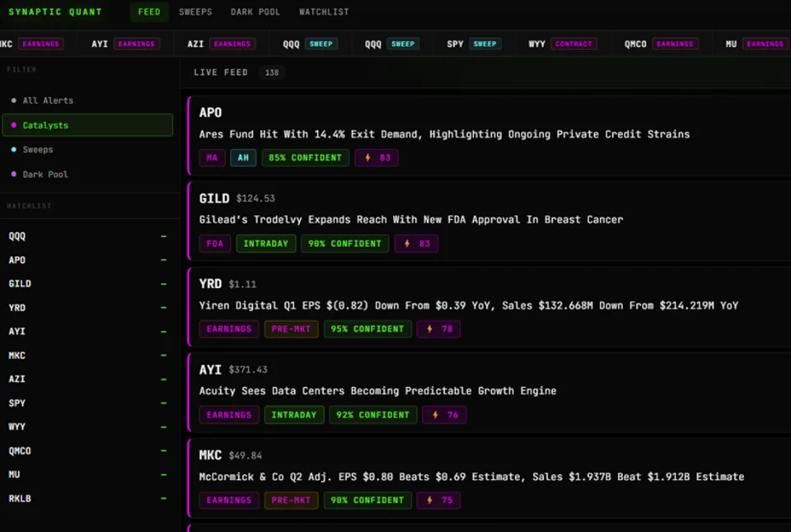The image size is (791, 532).
Task: Click SPY SWEEP item in ticker strip
Action: 474,44
